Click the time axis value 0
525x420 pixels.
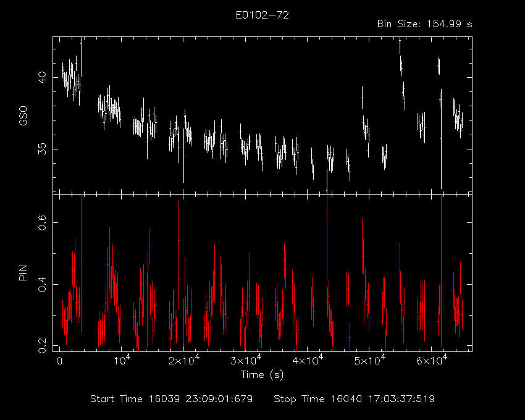point(59,361)
